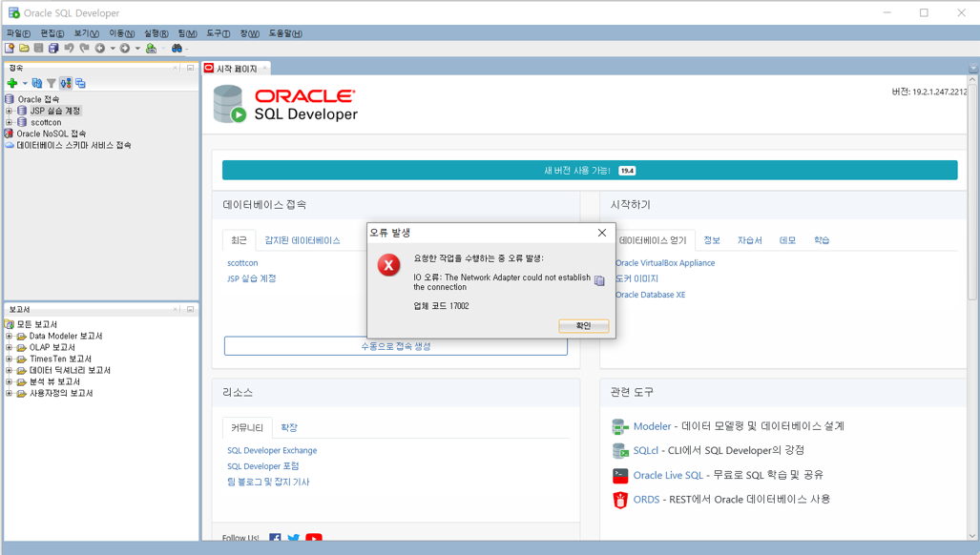The height and width of the screenshot is (555, 980).
Task: Click the Forward navigation circle icon
Action: (125, 48)
